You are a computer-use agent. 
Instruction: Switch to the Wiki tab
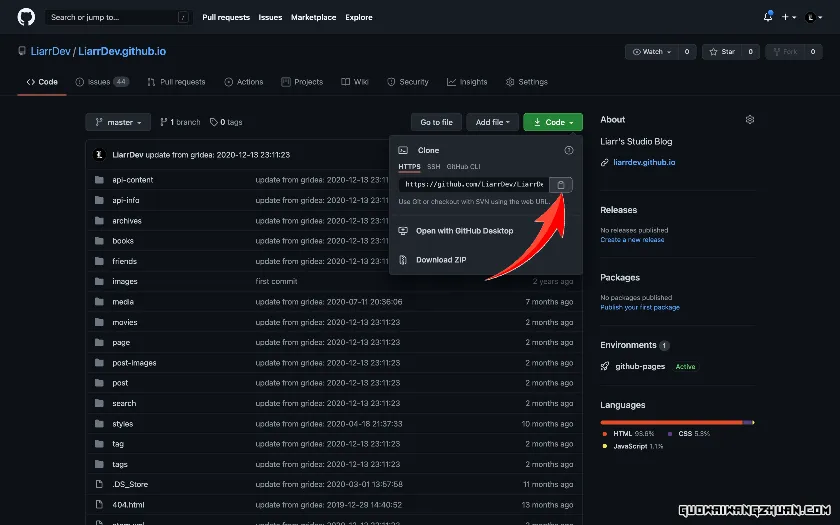pyautogui.click(x=355, y=82)
